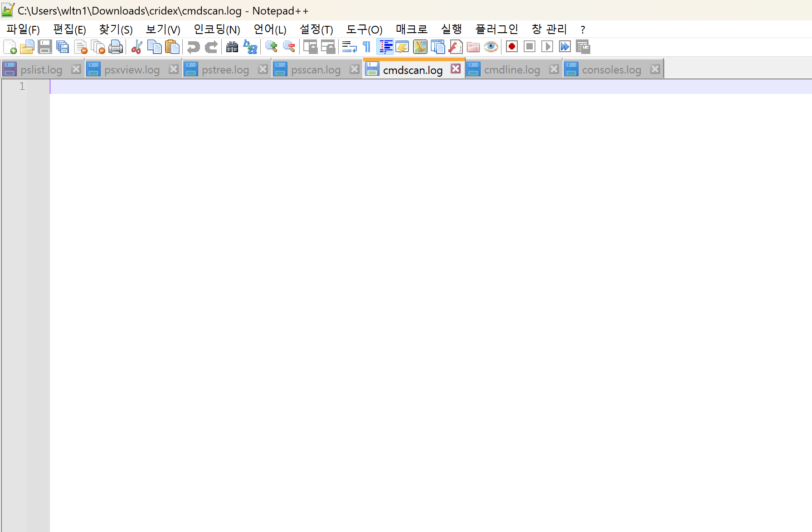Open the 도구(O) menu
Image resolution: width=812 pixels, height=532 pixels.
tap(364, 29)
